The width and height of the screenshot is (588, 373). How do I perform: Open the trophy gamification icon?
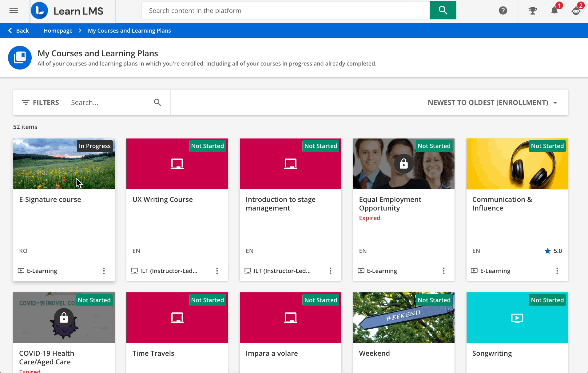[532, 11]
